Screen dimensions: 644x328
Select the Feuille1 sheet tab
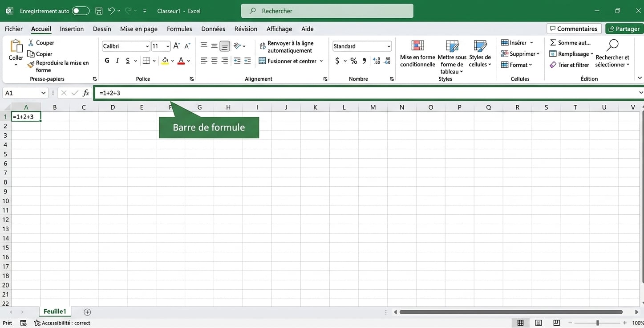pos(55,312)
